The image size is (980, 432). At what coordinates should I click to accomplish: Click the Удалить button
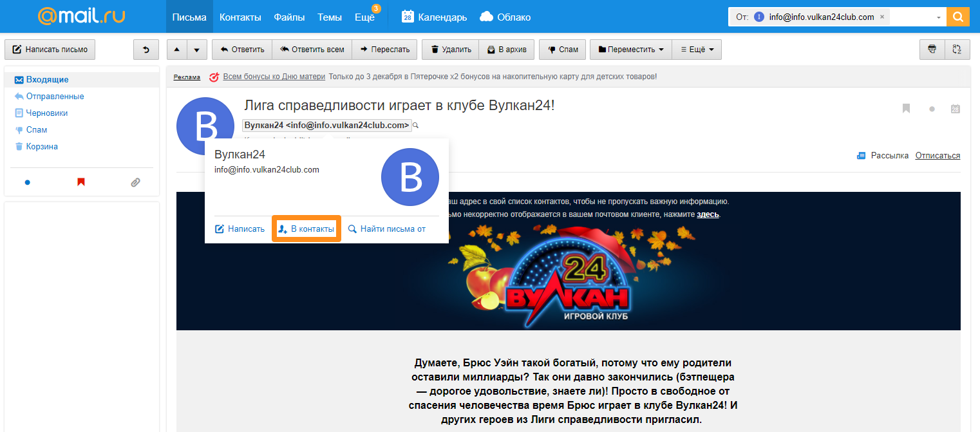(x=451, y=50)
